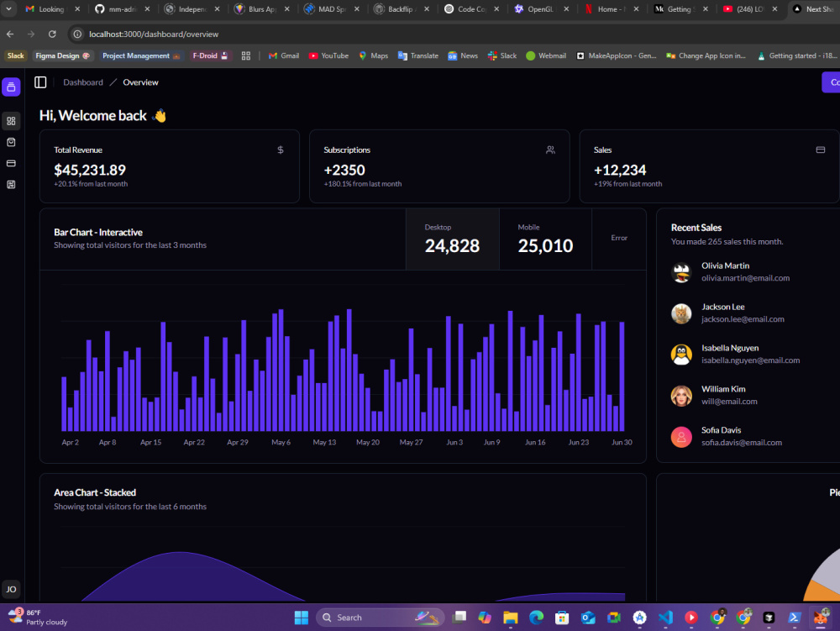Image resolution: width=840 pixels, height=631 pixels.
Task: View site information icon in address bar
Action: pos(77,34)
